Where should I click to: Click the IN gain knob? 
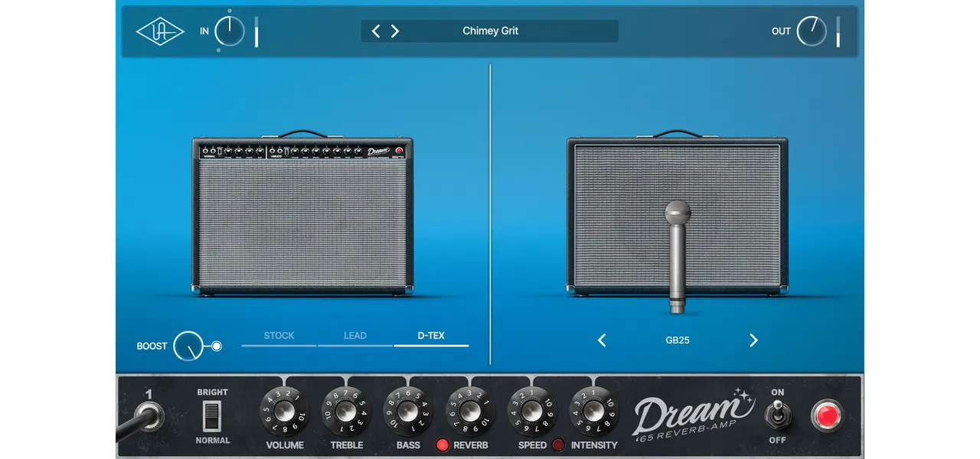coord(229,31)
